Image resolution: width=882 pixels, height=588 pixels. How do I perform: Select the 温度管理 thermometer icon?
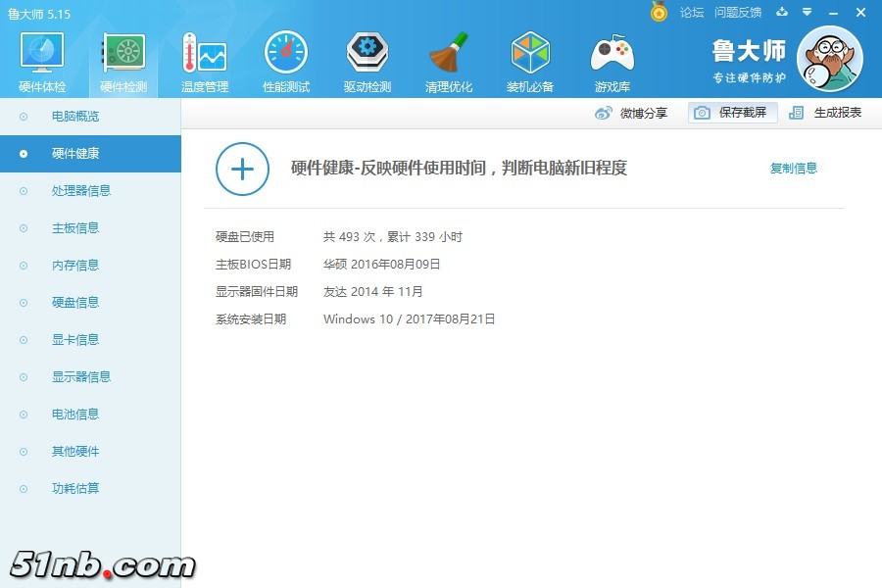tap(204, 55)
